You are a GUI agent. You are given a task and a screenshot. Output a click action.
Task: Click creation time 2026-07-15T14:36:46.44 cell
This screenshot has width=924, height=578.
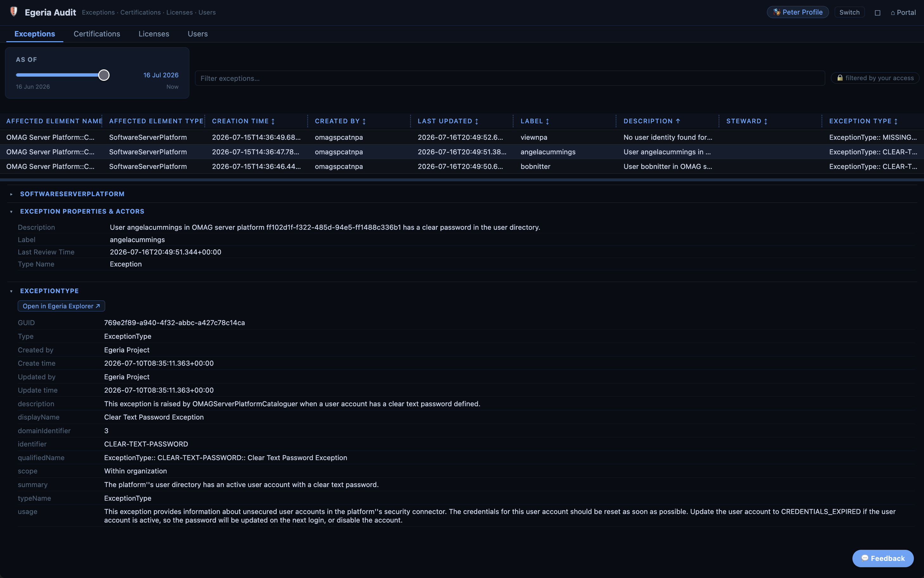pos(256,166)
